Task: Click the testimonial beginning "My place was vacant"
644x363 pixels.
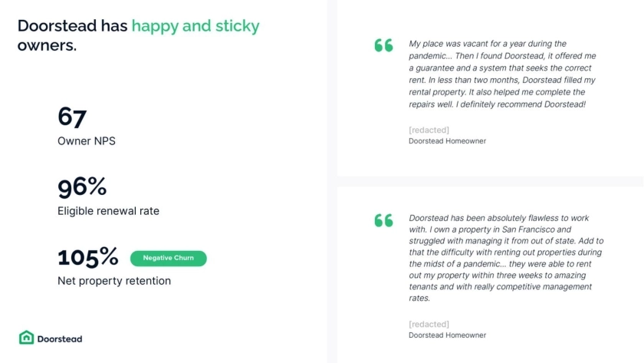Action: pos(498,74)
